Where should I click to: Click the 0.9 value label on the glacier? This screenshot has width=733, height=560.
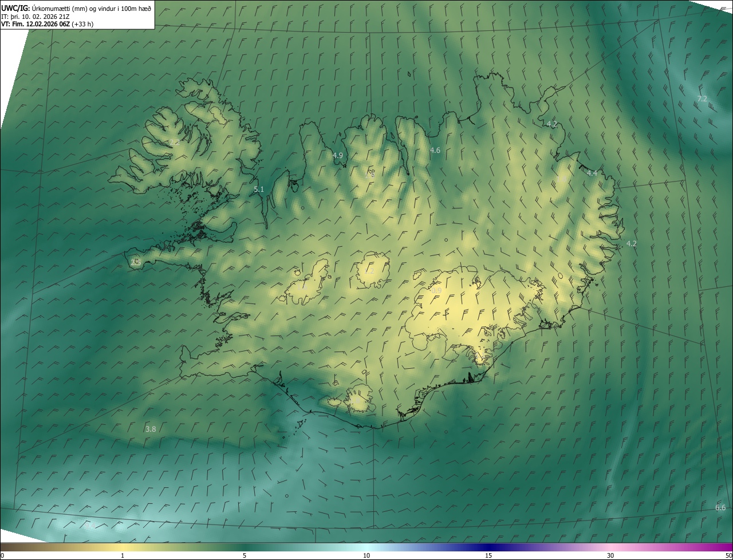click(436, 291)
